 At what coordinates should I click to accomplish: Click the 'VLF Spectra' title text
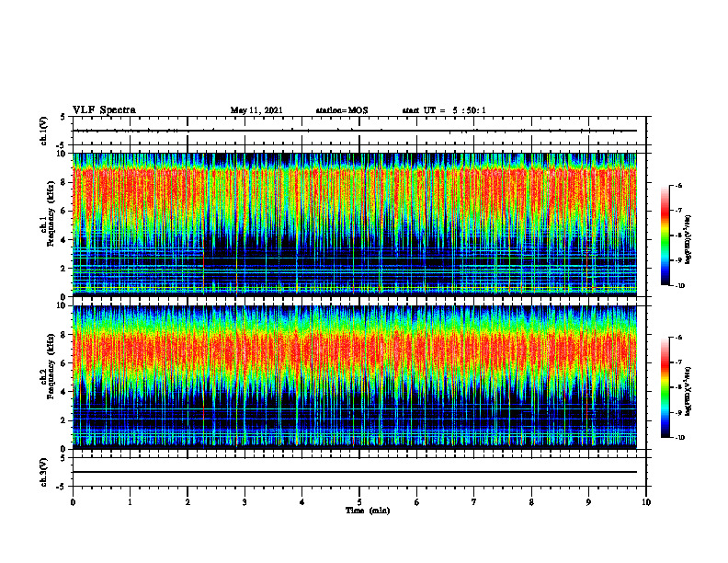click(x=104, y=110)
